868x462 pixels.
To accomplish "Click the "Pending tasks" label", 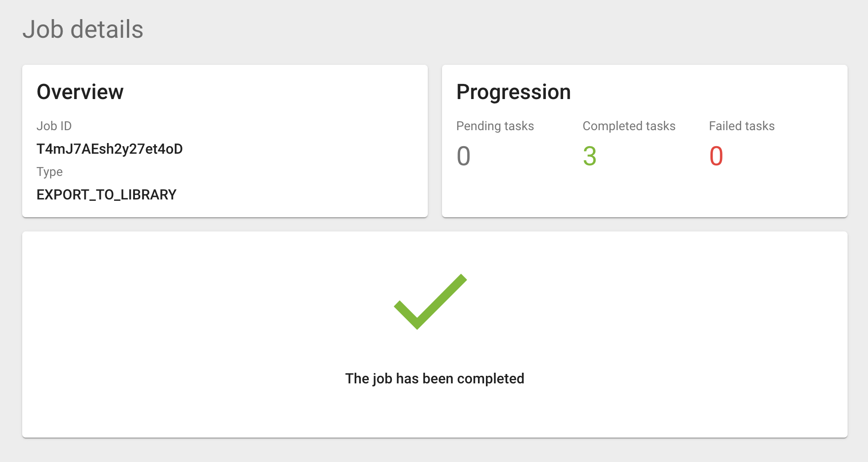I will pos(495,126).
